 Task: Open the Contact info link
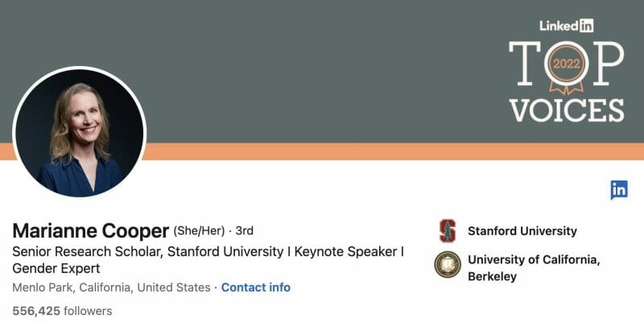point(255,288)
